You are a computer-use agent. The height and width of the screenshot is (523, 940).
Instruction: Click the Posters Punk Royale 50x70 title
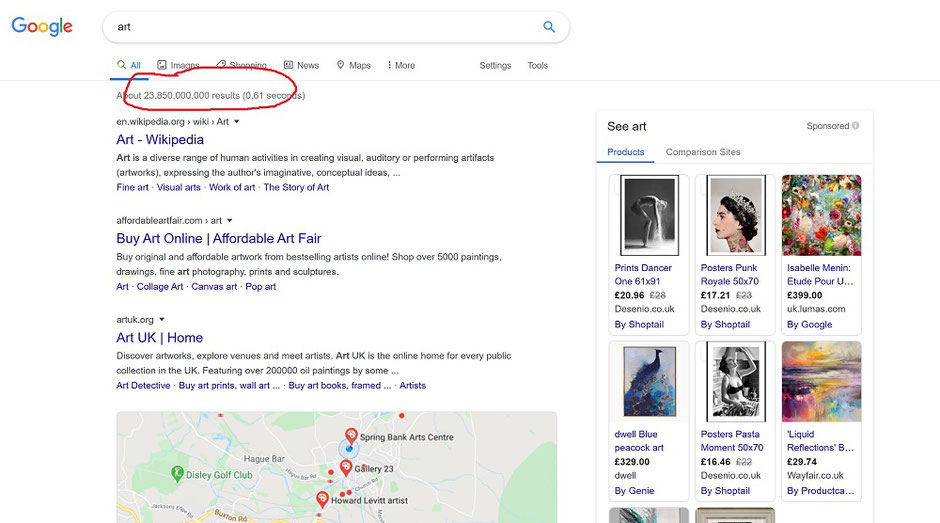click(x=730, y=275)
